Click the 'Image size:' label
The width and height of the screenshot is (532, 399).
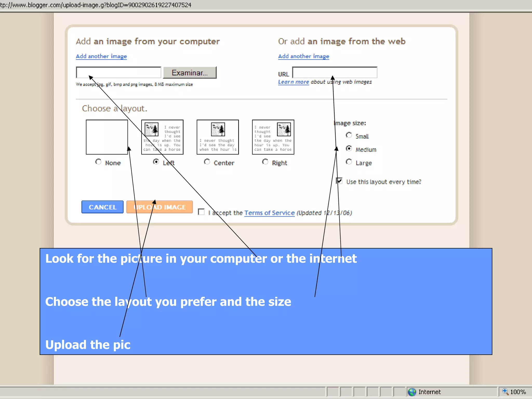[350, 123]
